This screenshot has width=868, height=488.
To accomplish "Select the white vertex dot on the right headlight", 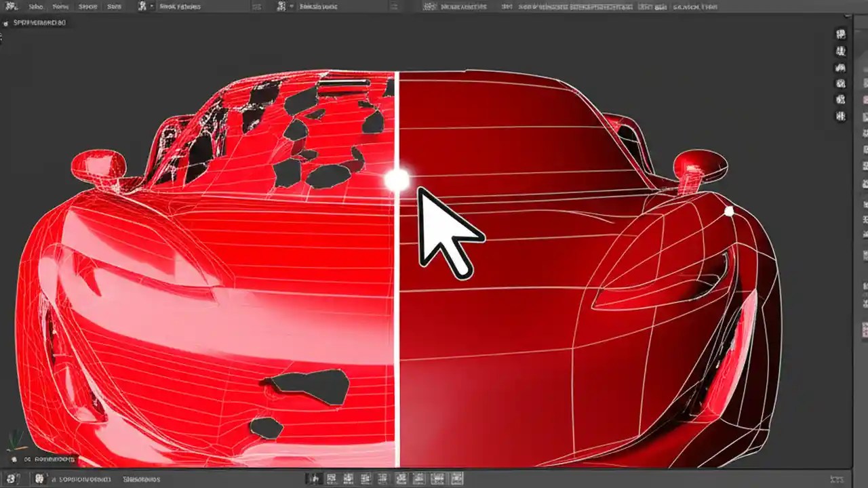I will tap(729, 212).
